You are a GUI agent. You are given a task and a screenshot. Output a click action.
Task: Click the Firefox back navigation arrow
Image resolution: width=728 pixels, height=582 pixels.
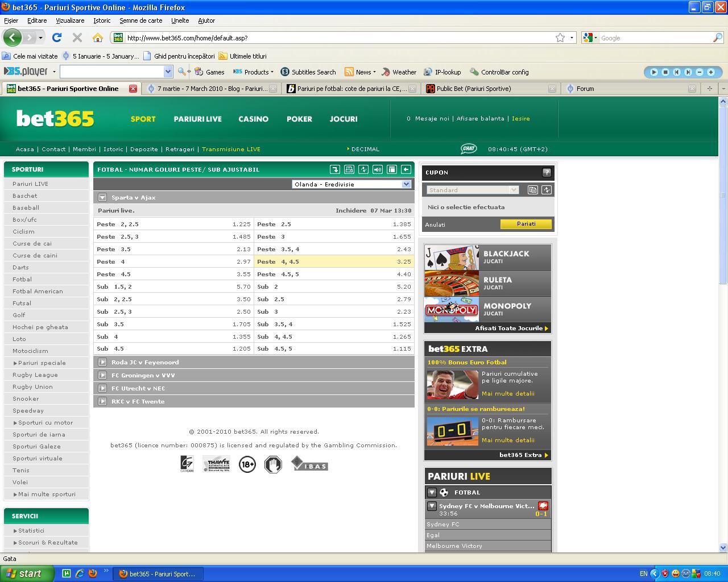12,38
